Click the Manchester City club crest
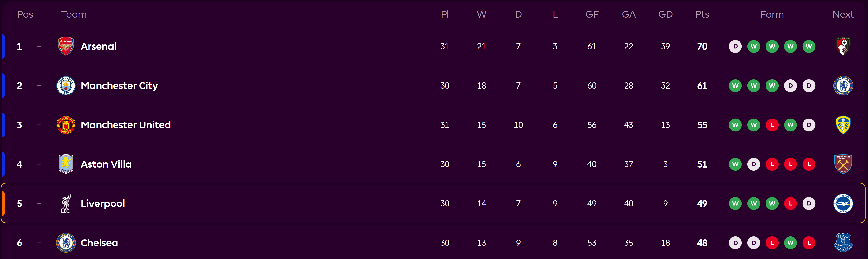 click(66, 86)
